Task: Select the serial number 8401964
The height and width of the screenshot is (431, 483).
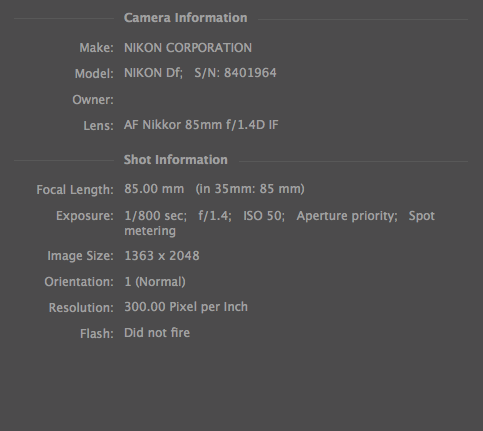Action: tap(250, 73)
